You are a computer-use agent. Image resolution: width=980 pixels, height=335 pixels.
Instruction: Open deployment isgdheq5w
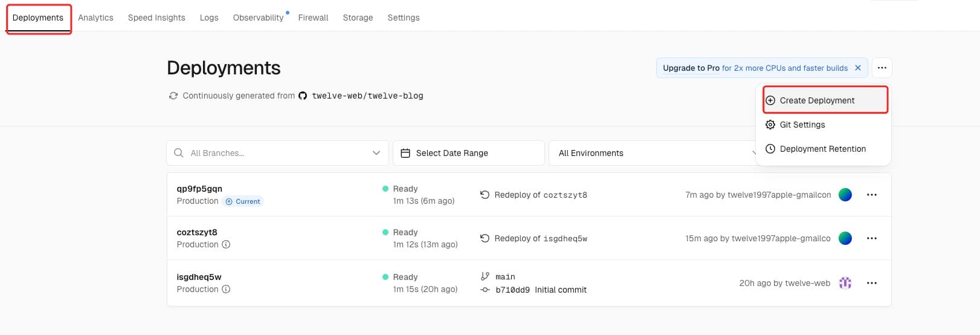click(199, 277)
